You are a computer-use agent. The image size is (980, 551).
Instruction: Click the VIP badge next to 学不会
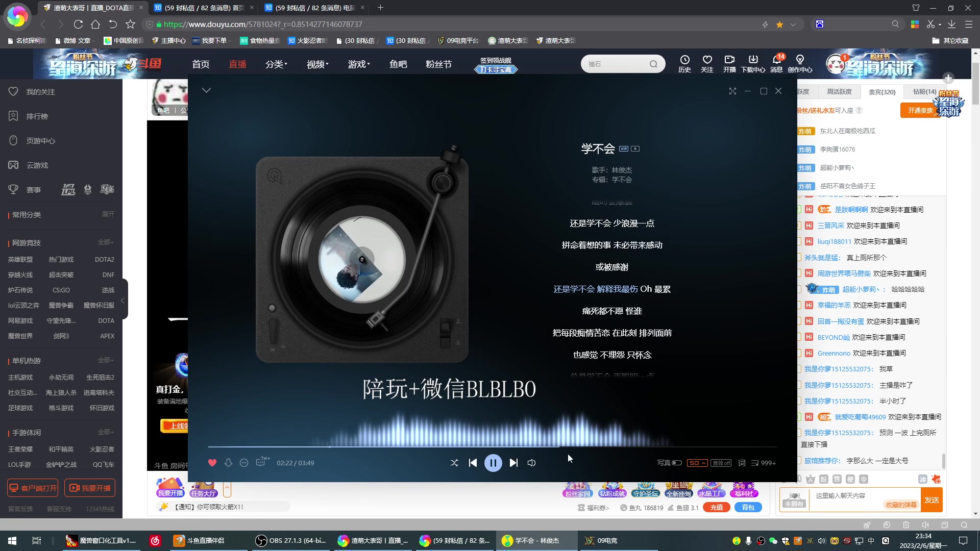(x=624, y=149)
